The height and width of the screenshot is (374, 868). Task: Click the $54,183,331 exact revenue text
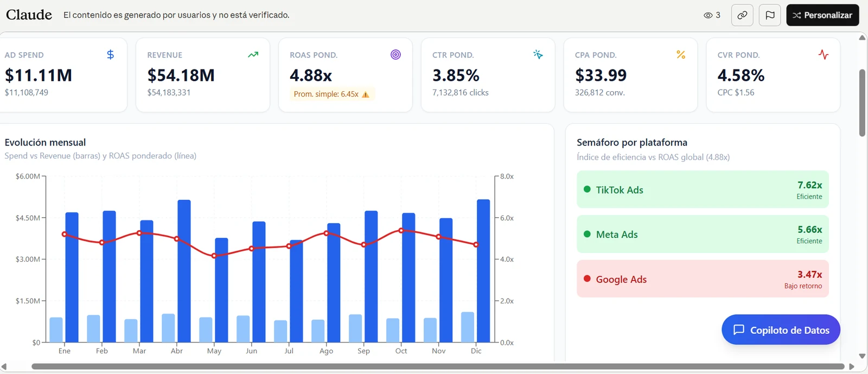(169, 93)
